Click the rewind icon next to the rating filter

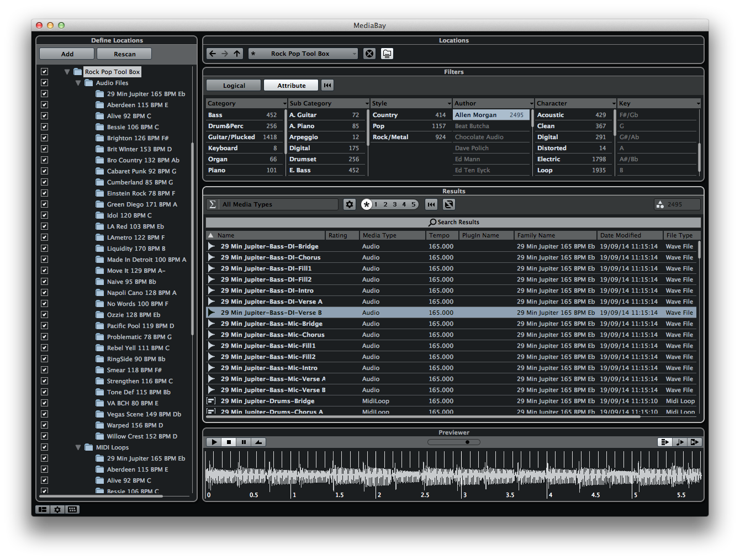click(431, 204)
